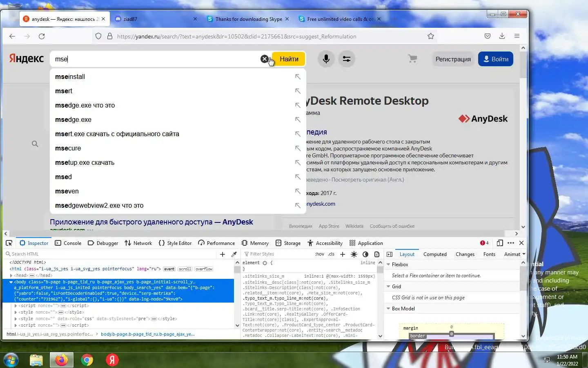This screenshot has width=588, height=368.
Task: Open the Network tab
Action: [138, 243]
